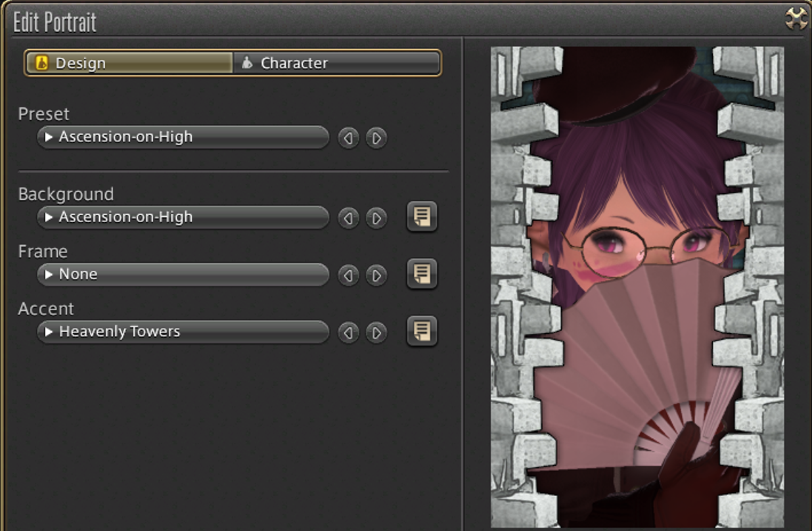Open the Accent dropdown showing Heavenly Towers
This screenshot has height=531, width=812.
183,332
